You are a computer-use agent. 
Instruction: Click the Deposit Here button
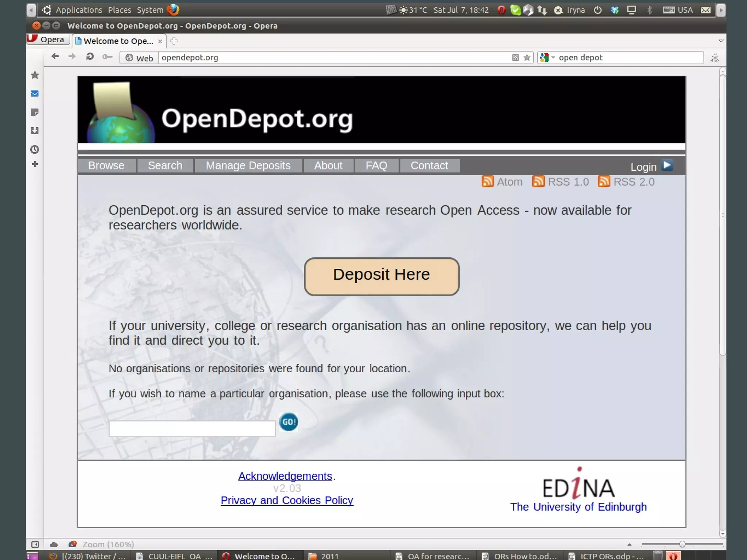[x=381, y=276]
